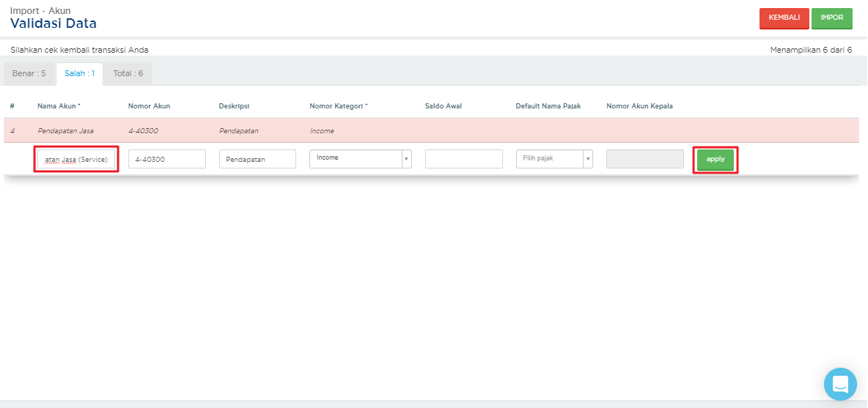Click the Menampilkan 6 dari 6 text
This screenshot has height=408, width=868.
[x=811, y=50]
